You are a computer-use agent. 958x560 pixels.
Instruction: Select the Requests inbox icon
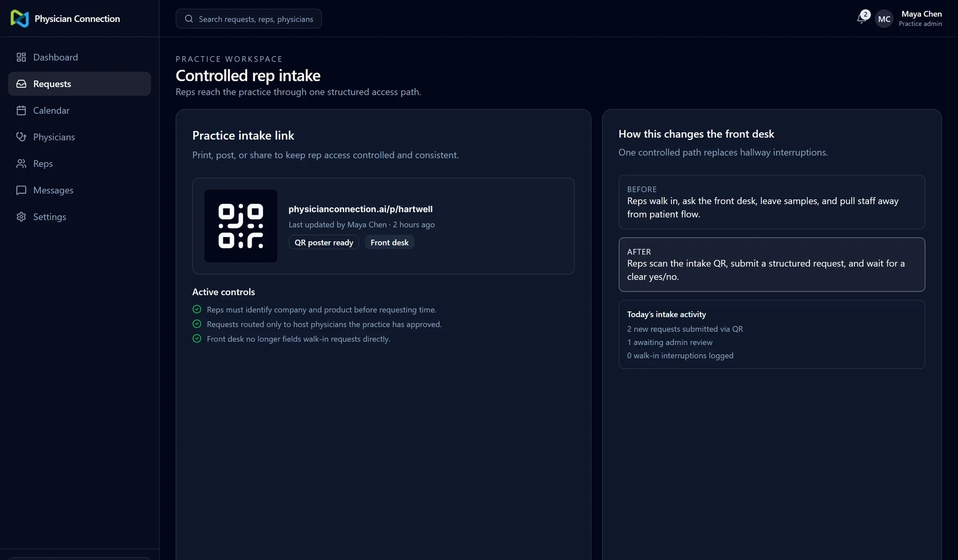21,84
